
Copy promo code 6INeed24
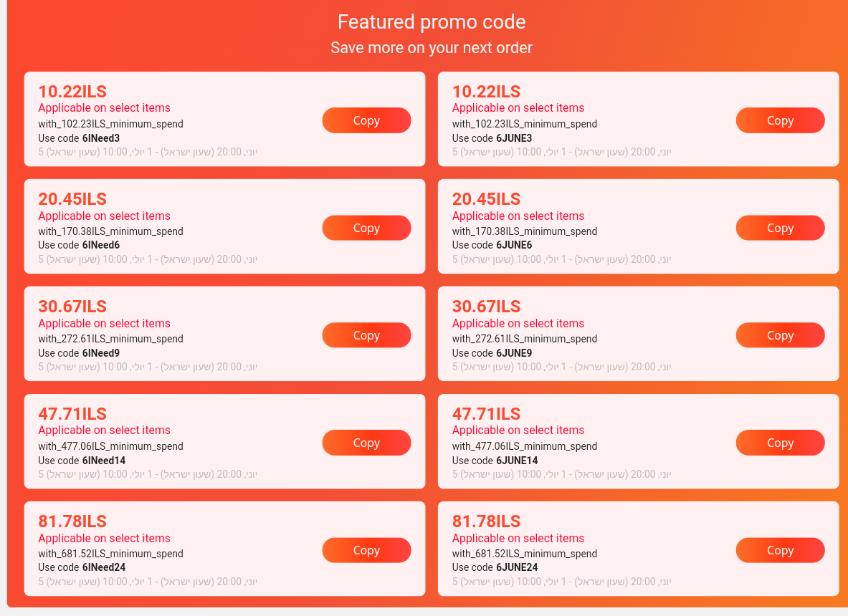(x=366, y=550)
